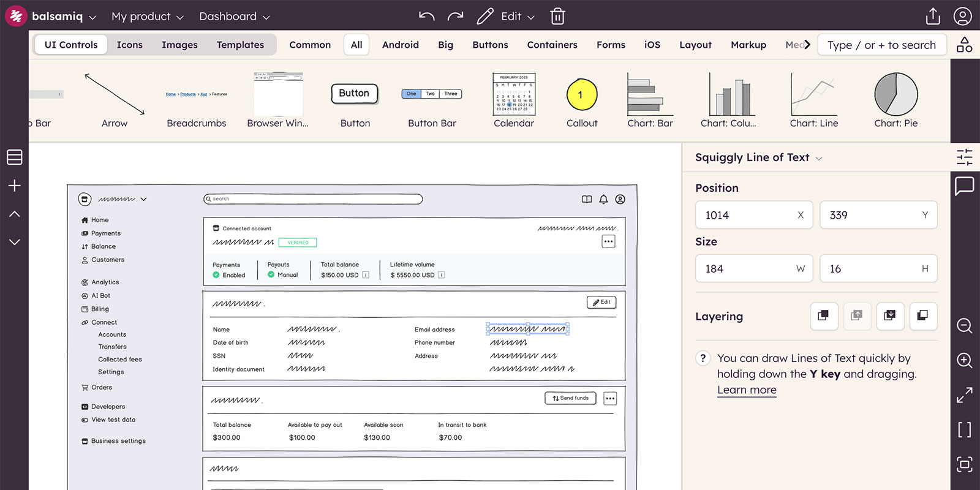Add a new wireframe with the plus icon
Image resolution: width=980 pixels, height=490 pixels.
[x=15, y=186]
